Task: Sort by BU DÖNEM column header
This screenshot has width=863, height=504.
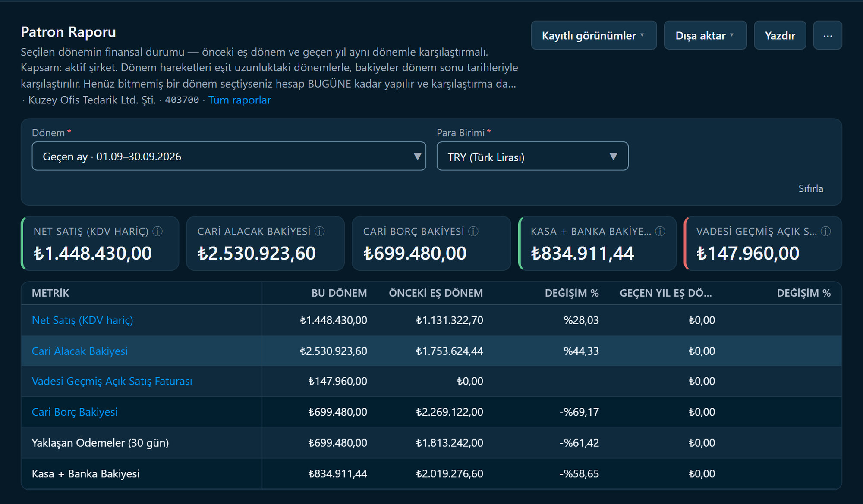Action: (x=339, y=293)
